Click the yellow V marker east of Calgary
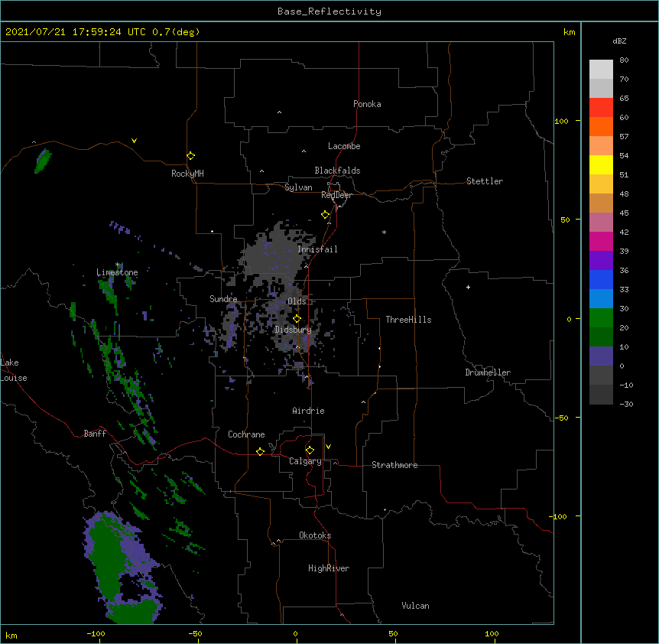 click(x=328, y=447)
